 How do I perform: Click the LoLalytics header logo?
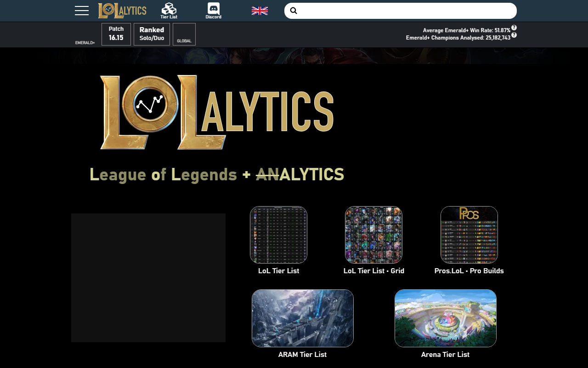pyautogui.click(x=122, y=11)
